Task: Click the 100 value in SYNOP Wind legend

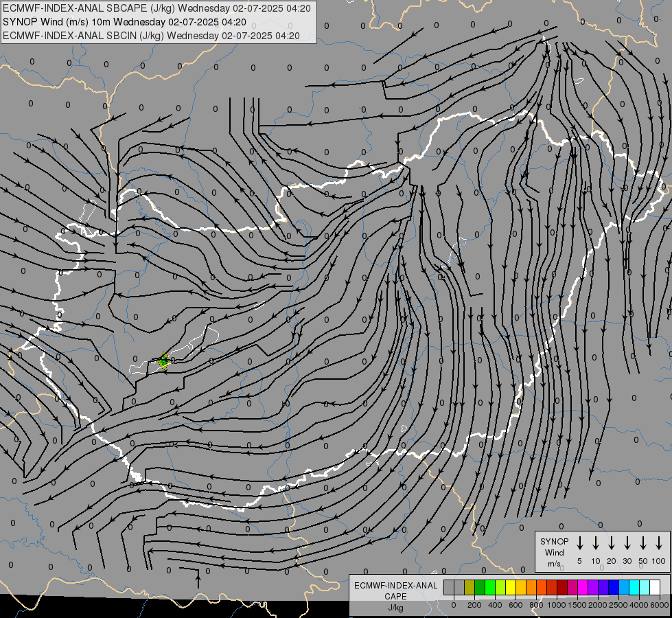Action: tap(659, 561)
